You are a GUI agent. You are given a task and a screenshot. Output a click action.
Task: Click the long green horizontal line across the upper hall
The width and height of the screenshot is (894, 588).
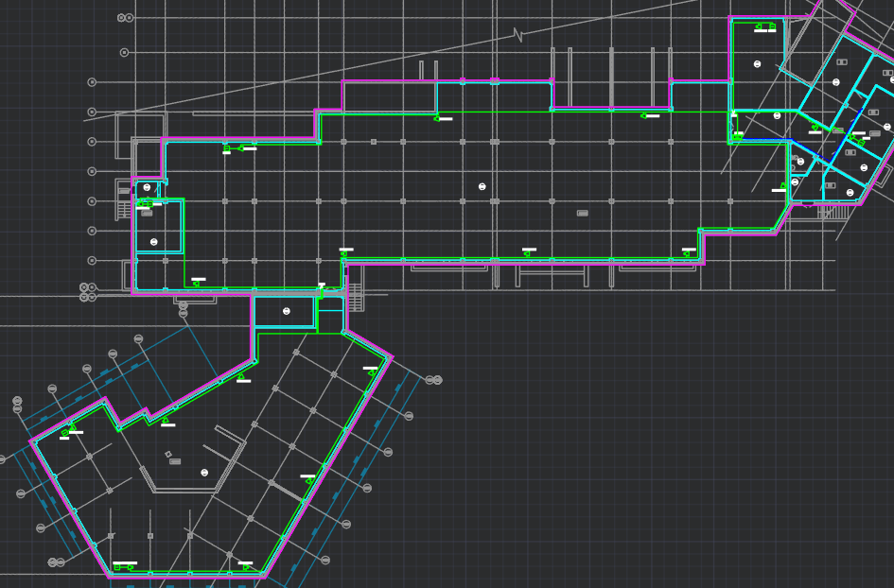(568, 112)
